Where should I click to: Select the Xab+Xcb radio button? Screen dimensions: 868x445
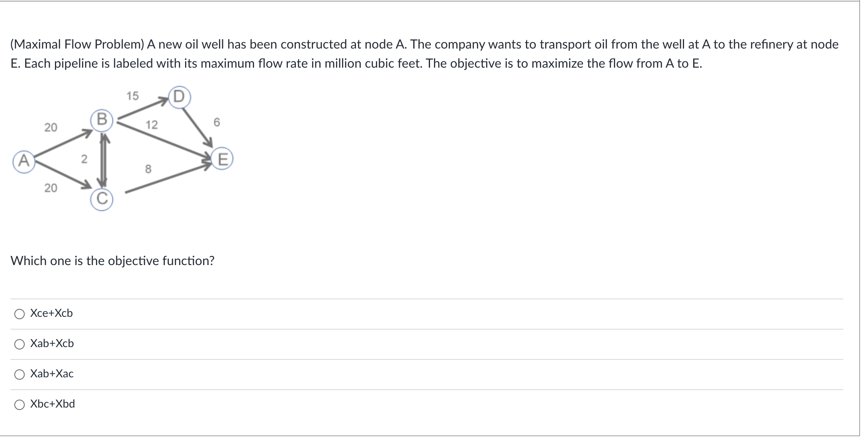[19, 344]
